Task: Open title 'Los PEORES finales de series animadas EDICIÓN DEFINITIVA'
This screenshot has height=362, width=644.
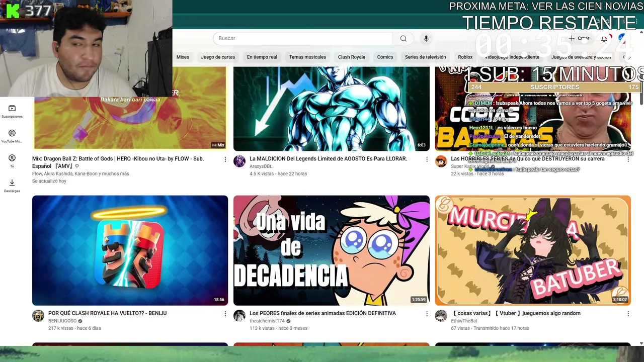Action: tap(323, 313)
